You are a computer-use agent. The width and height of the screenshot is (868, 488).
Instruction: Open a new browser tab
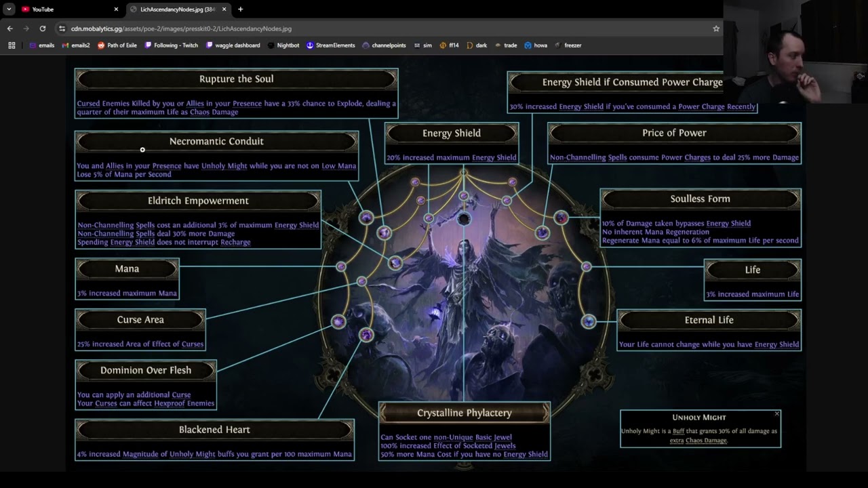(240, 9)
